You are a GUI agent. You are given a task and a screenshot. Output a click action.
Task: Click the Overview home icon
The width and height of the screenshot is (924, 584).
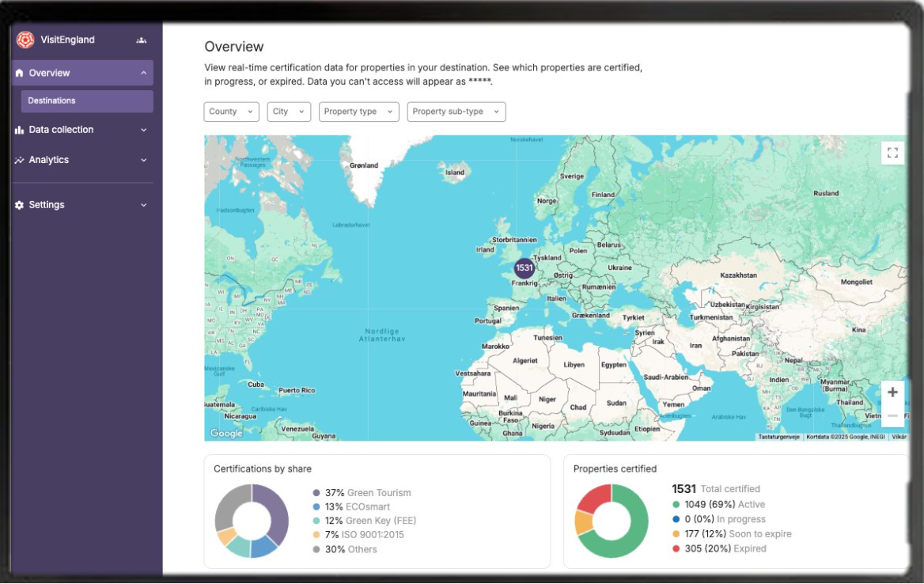click(x=20, y=73)
